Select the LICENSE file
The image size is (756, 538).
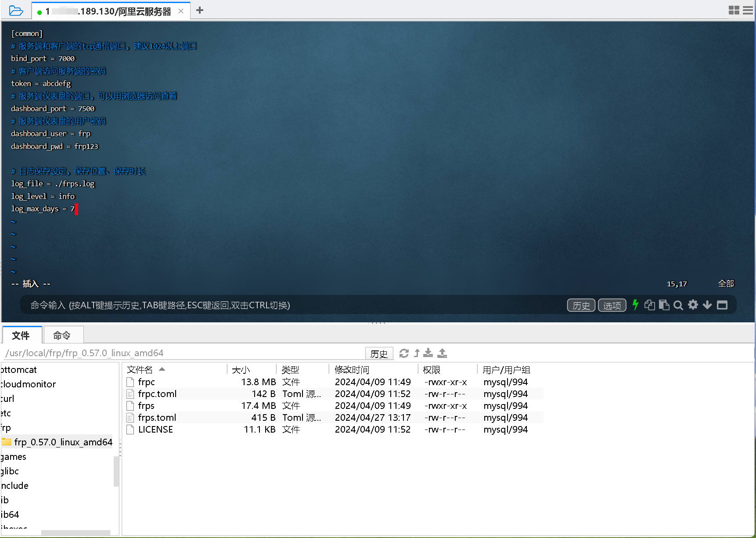coord(334,430)
